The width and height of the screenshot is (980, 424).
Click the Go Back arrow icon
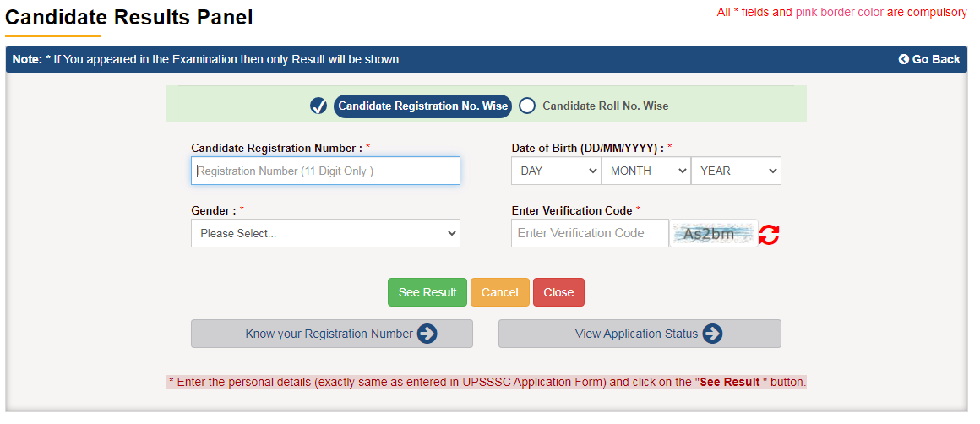(903, 59)
